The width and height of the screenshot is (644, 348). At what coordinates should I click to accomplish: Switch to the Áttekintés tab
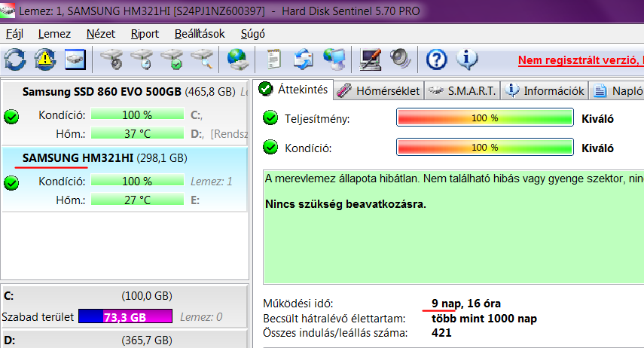click(x=293, y=89)
